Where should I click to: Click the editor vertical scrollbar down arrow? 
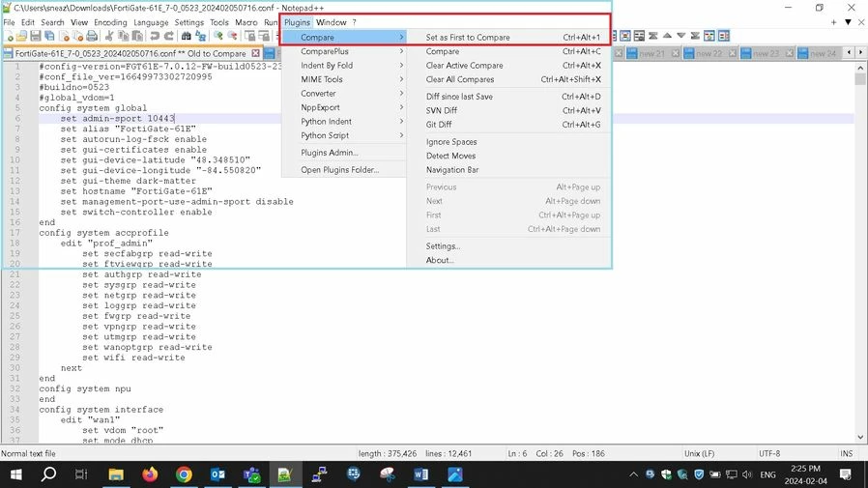point(860,437)
